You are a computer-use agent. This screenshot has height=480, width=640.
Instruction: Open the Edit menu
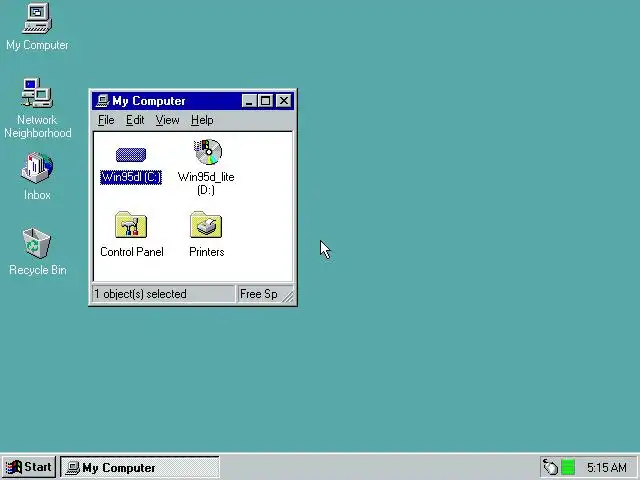tap(135, 120)
